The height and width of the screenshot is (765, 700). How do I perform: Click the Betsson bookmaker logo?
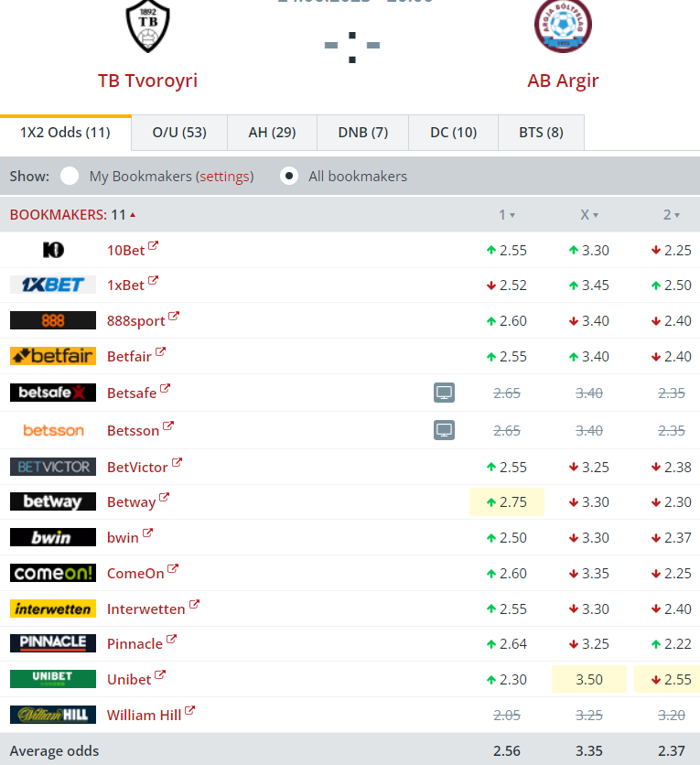(53, 430)
